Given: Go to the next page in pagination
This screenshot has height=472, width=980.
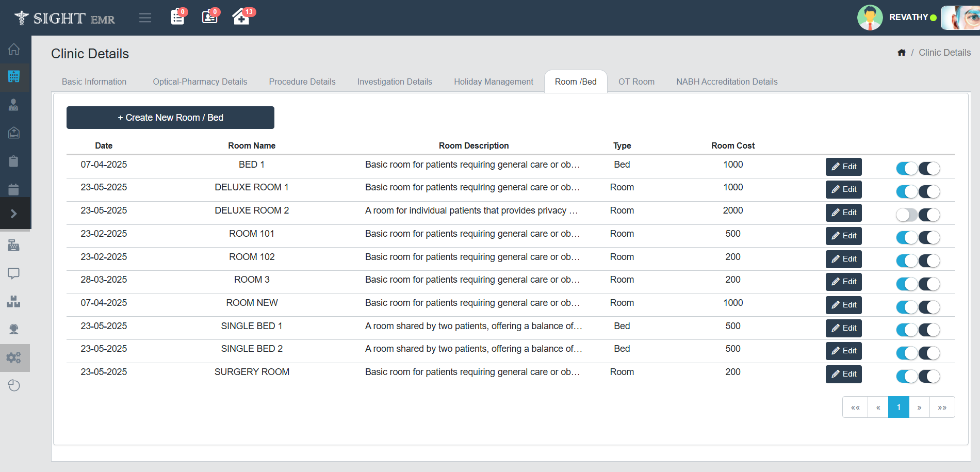Looking at the screenshot, I should [919, 407].
